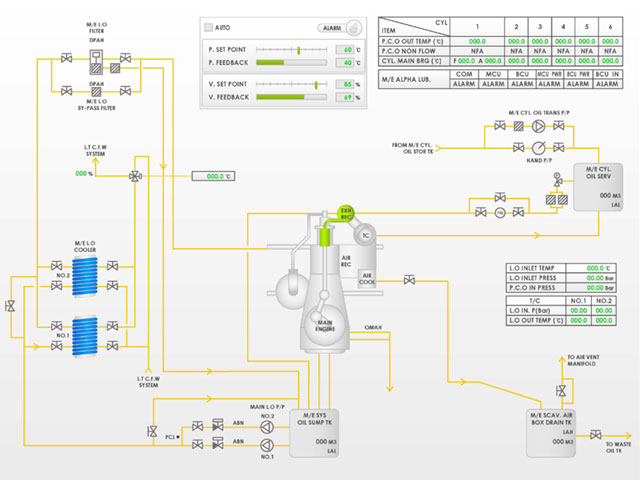Select MAIN L.O P/P NO.1 pump
Screen dimensions: 640x480
coord(267,445)
